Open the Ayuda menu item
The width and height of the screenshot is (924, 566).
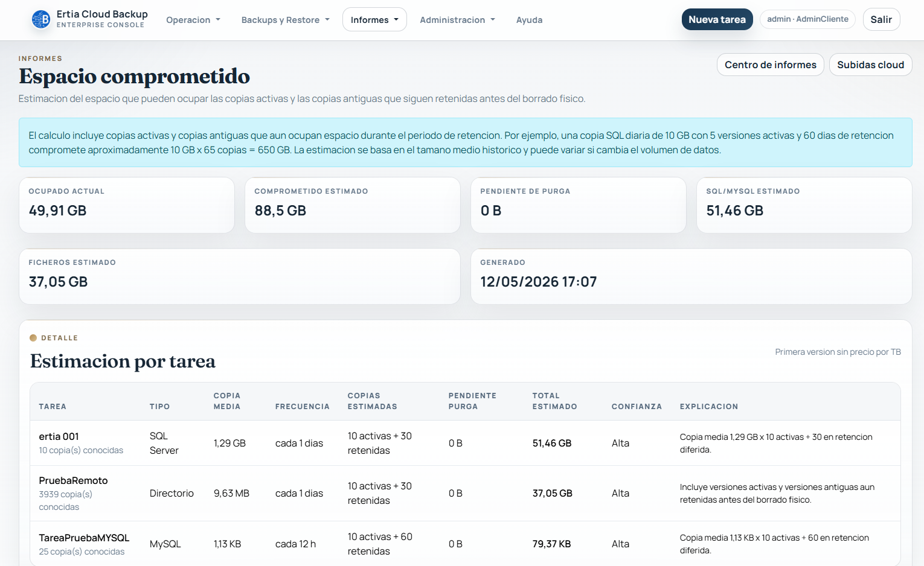tap(529, 20)
